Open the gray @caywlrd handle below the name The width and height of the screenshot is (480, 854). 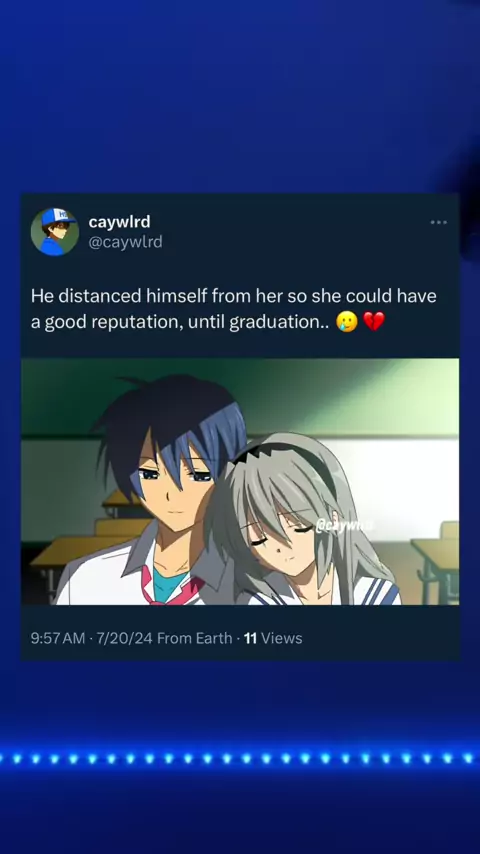tap(125, 242)
